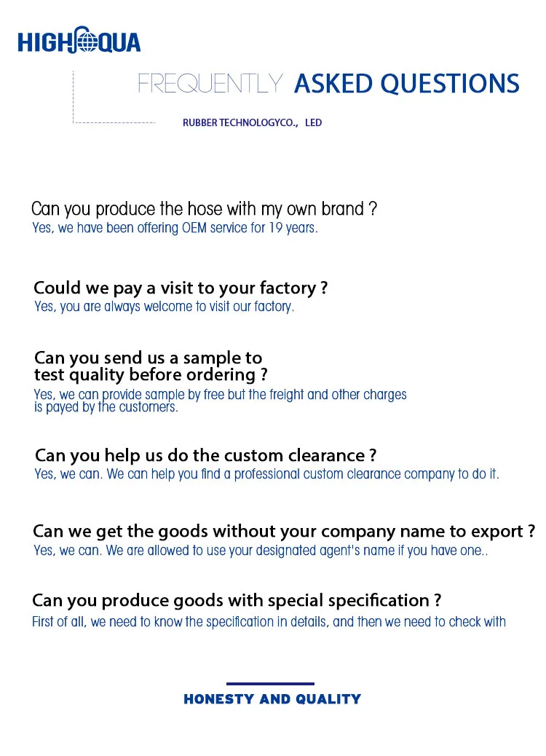Viewport: 546px width, 756px height.
Task: Click the answer welcoming factory visits
Action: pyautogui.click(x=164, y=307)
